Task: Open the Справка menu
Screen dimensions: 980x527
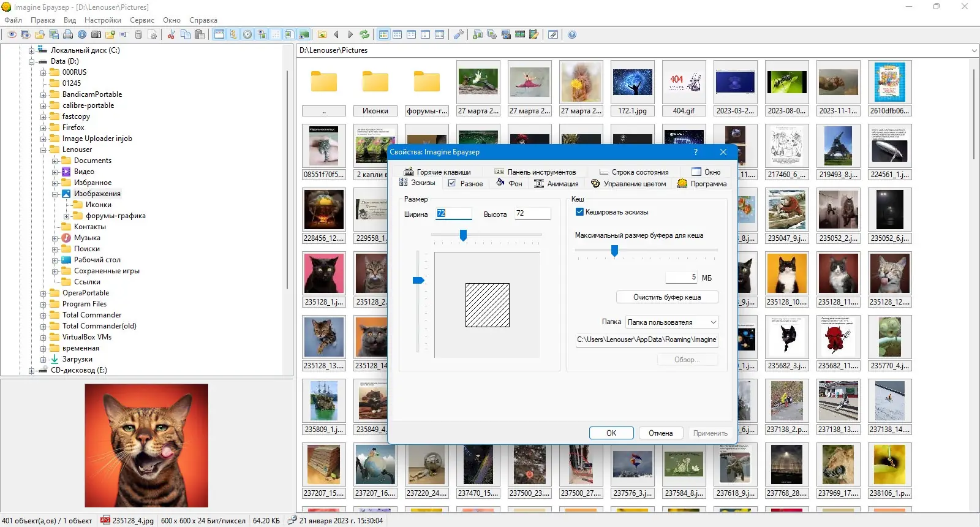Action: tap(203, 20)
